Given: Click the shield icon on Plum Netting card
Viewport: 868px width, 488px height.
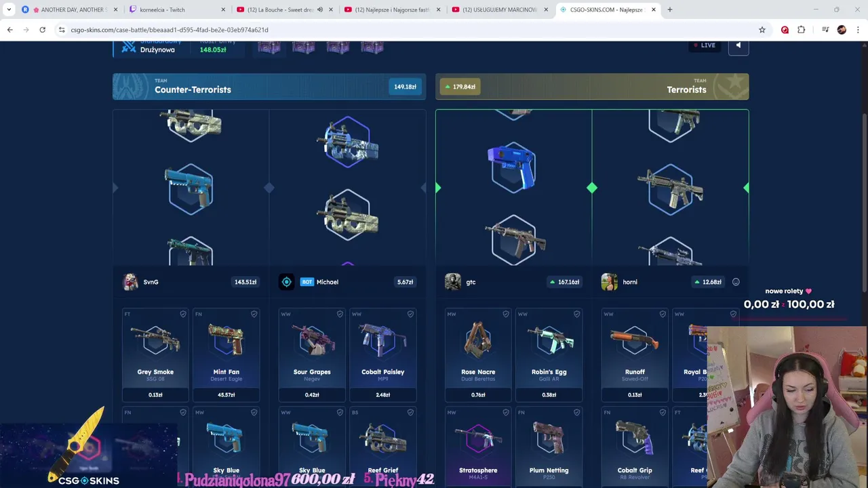Looking at the screenshot, I should click(x=577, y=412).
